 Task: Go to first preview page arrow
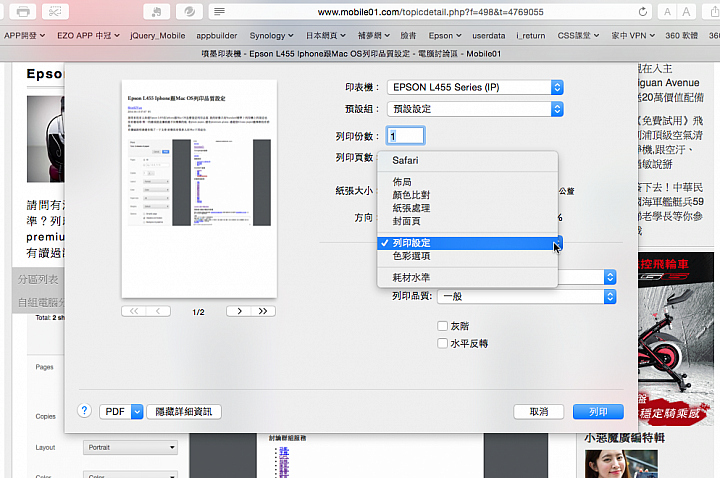[134, 311]
